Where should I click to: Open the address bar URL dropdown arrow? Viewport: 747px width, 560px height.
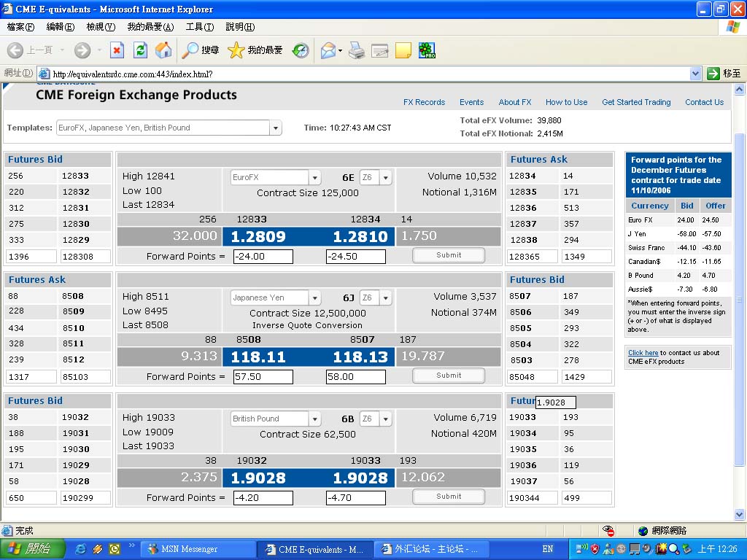[695, 74]
